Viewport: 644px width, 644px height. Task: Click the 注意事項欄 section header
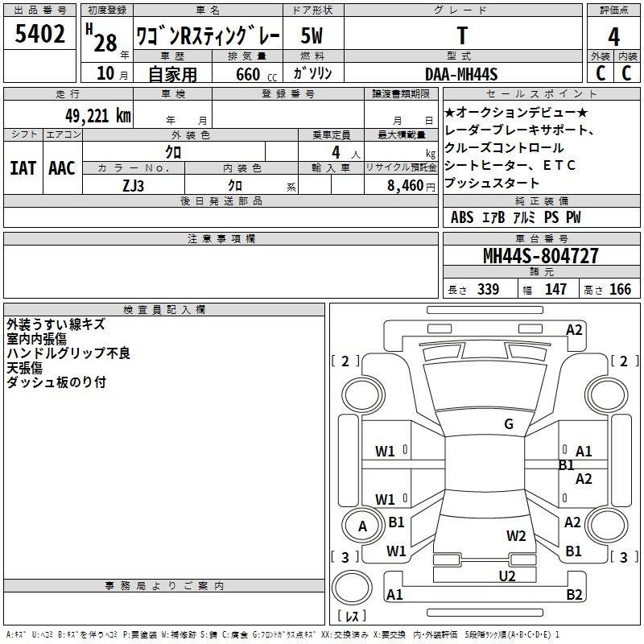221,239
